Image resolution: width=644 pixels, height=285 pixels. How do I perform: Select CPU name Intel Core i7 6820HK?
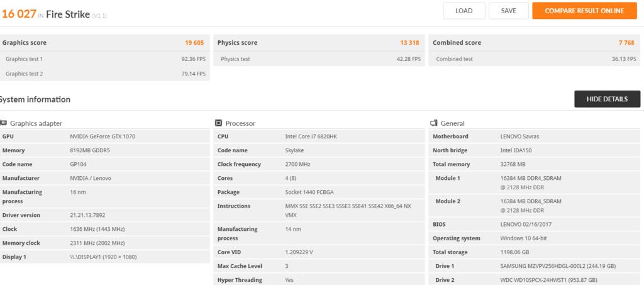click(311, 137)
